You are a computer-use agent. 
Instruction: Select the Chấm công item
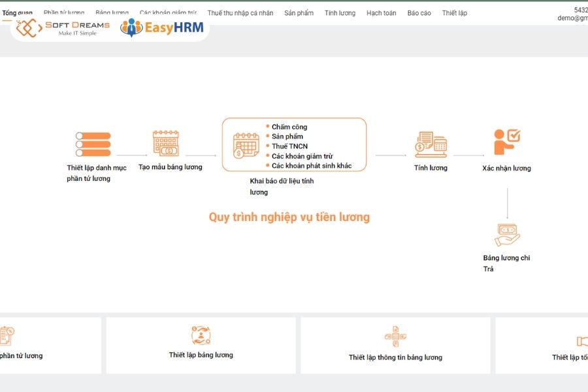289,127
